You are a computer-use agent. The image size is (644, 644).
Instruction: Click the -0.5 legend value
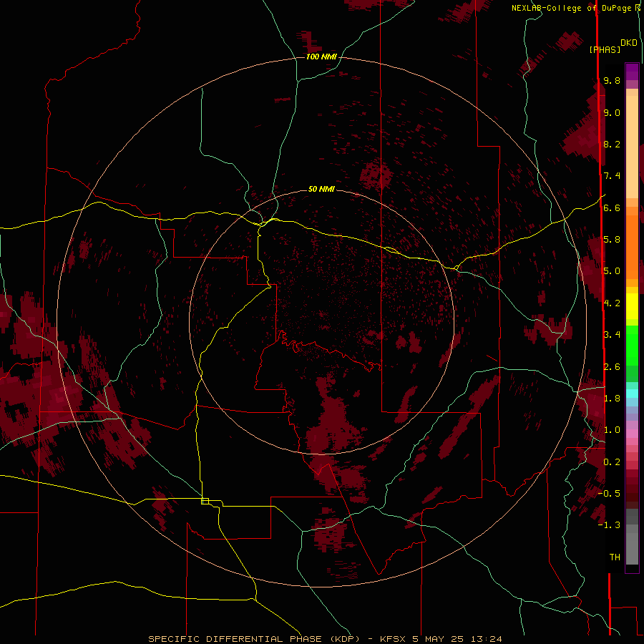(x=609, y=493)
